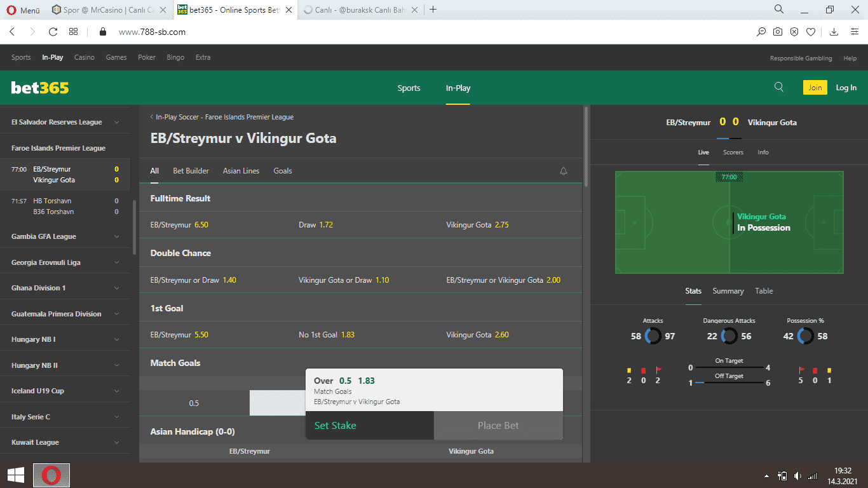This screenshot has height=488, width=868.
Task: Open the taskbar clock and date
Action: [x=843, y=475]
